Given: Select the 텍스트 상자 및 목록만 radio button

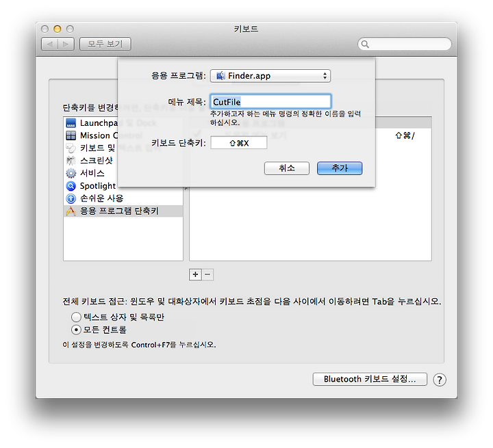Looking at the screenshot, I should (76, 317).
